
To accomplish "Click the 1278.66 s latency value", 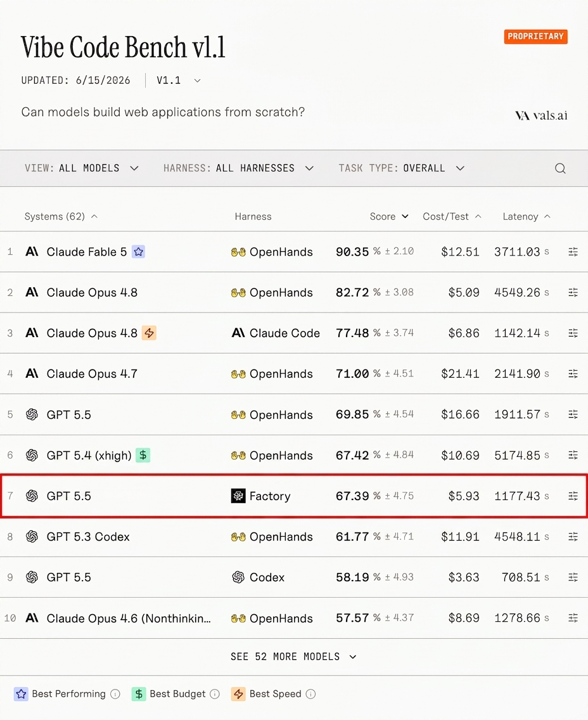I will (x=521, y=618).
